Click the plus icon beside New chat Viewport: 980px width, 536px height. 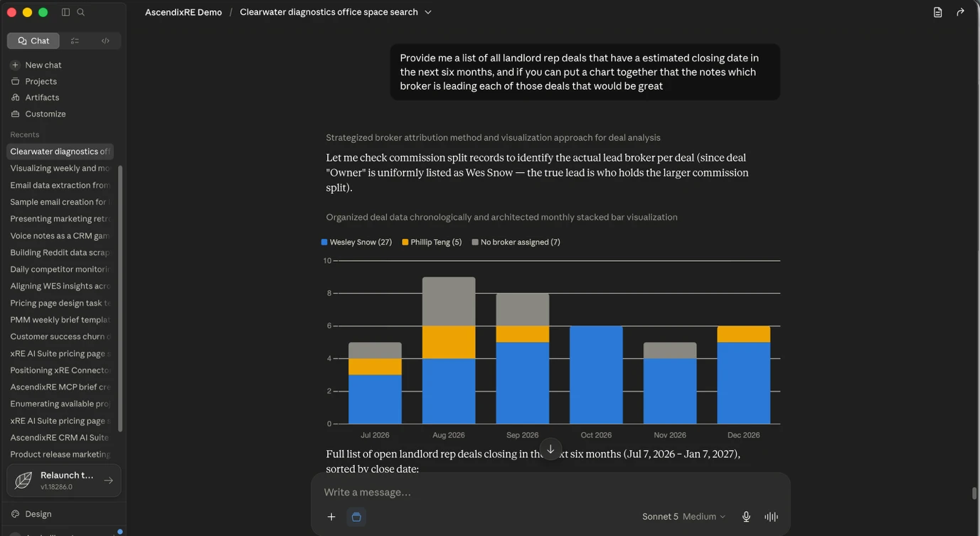15,65
